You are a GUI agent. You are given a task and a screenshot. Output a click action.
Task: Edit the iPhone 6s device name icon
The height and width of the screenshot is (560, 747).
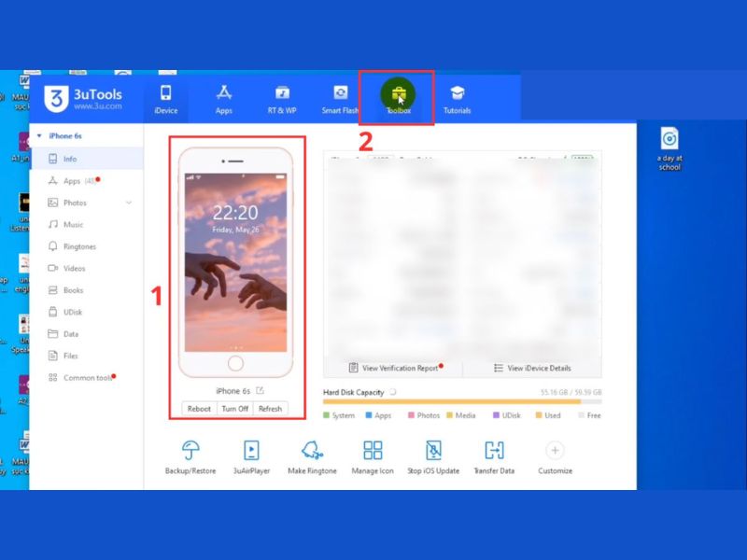260,390
